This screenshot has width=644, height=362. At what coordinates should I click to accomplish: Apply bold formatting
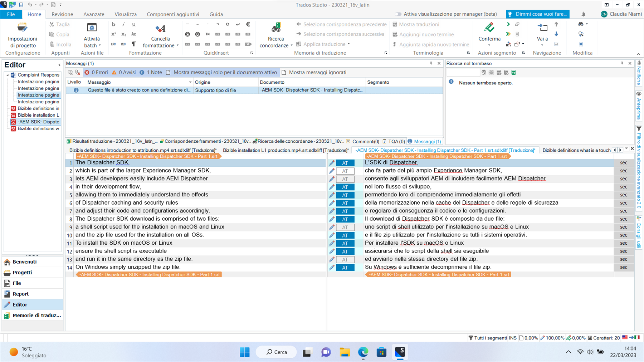113,24
